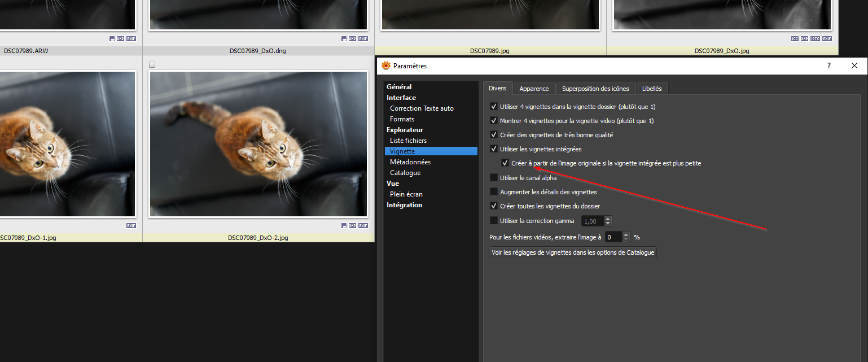The width and height of the screenshot is (868, 362).
Task: Enable 'Utiliser le canal alpha'
Action: [494, 178]
